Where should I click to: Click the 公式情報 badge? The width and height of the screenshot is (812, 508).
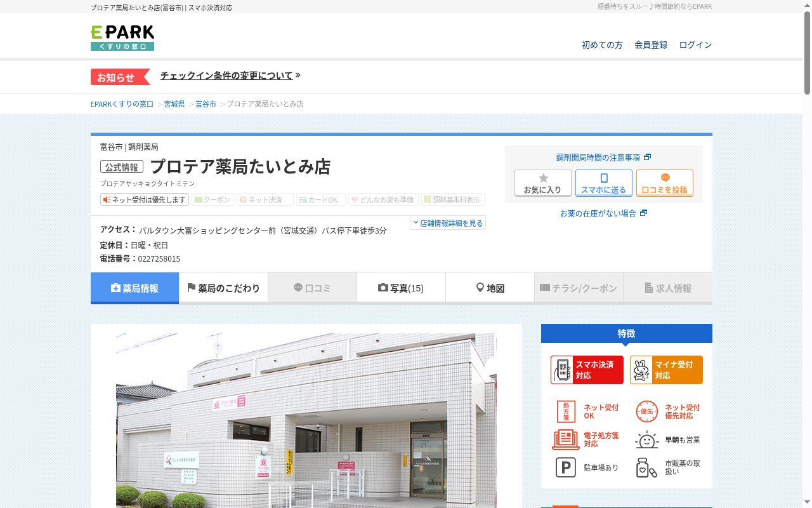[122, 167]
